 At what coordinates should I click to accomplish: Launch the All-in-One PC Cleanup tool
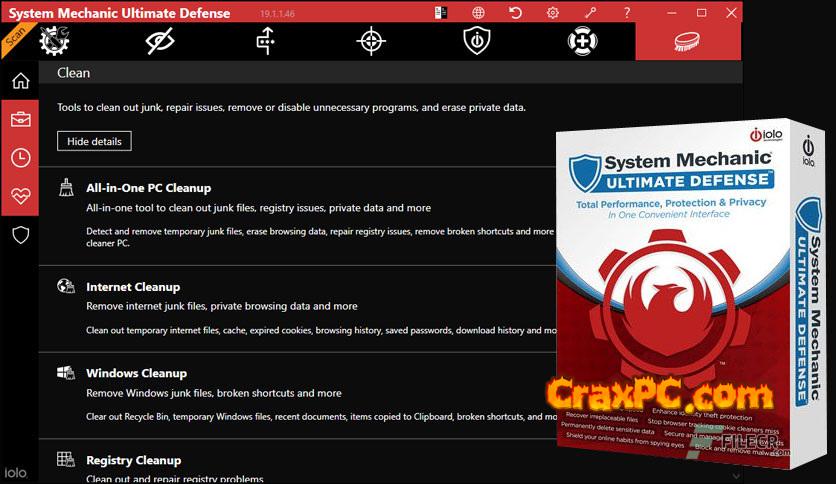[148, 188]
